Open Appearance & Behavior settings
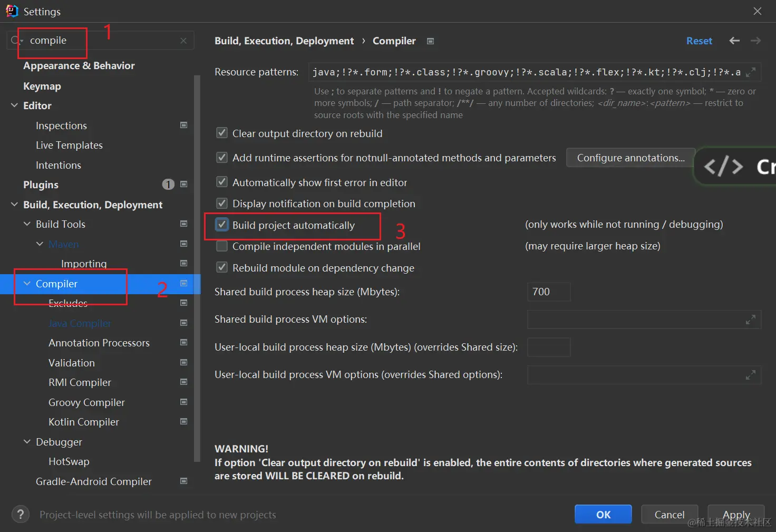Viewport: 776px width, 532px height. 79,65
